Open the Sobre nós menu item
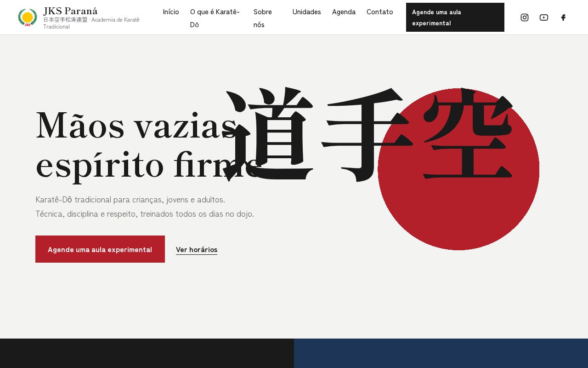This screenshot has height=368, width=588. tap(263, 18)
